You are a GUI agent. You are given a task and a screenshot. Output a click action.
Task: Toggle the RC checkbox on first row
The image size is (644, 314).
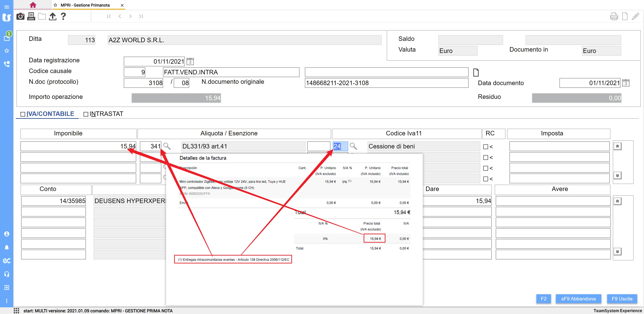pos(486,147)
